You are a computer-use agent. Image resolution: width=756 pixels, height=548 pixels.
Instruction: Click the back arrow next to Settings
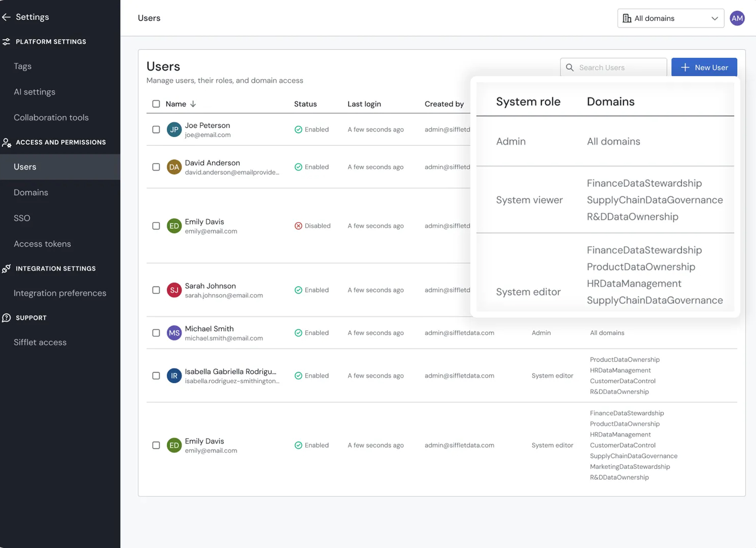click(x=6, y=17)
